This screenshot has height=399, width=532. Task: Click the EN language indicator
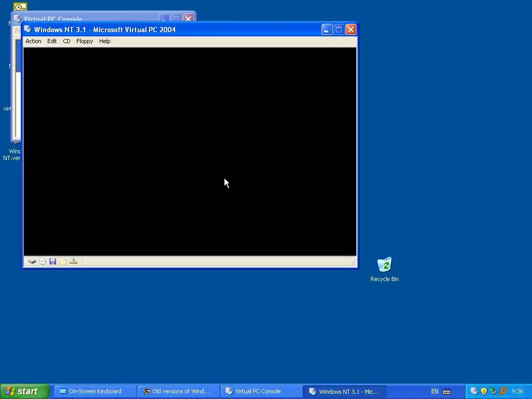click(435, 391)
